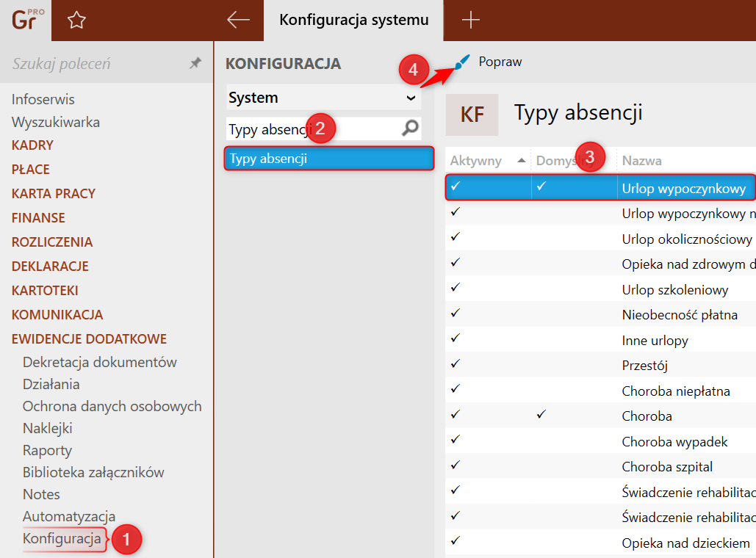Click the Popraw button label
Viewport: 756px width, 558px height.
click(x=500, y=62)
